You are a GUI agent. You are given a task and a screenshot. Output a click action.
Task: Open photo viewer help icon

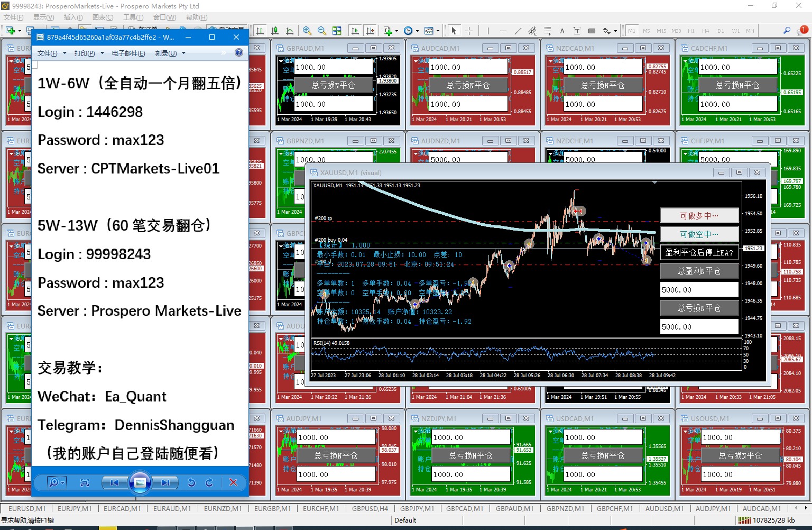(239, 53)
